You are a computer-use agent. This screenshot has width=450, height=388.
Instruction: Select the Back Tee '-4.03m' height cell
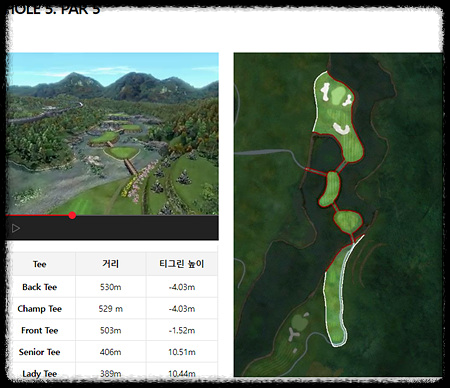point(182,287)
